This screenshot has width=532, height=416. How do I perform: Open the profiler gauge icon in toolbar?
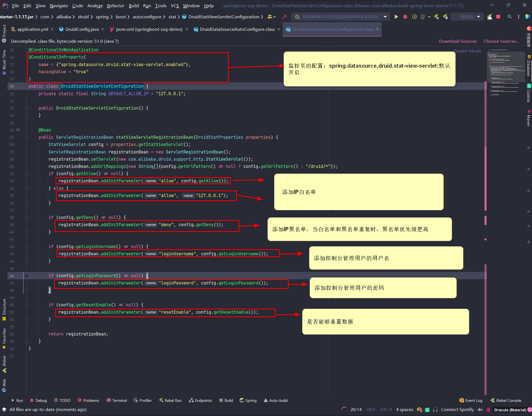point(422,17)
